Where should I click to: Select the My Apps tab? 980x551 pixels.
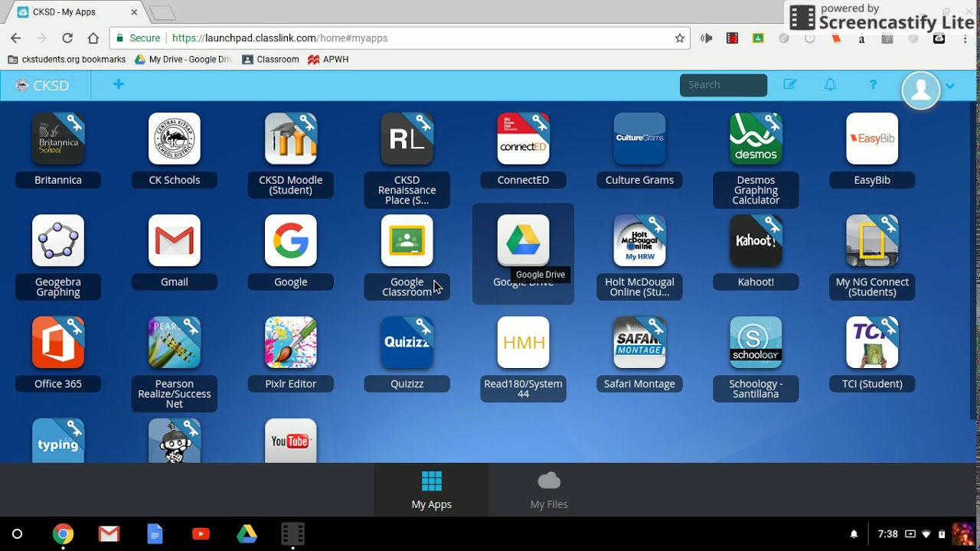(431, 490)
